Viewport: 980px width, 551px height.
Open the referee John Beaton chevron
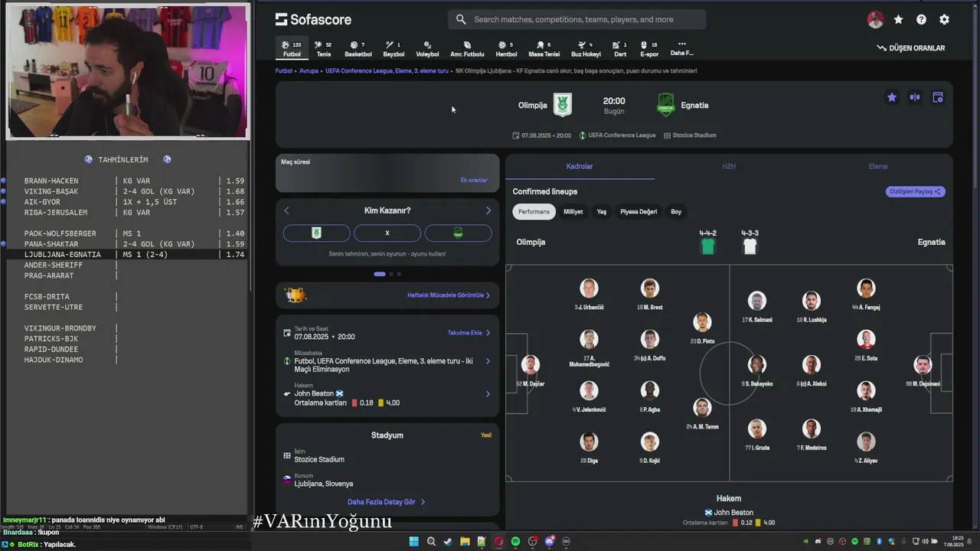[488, 394]
